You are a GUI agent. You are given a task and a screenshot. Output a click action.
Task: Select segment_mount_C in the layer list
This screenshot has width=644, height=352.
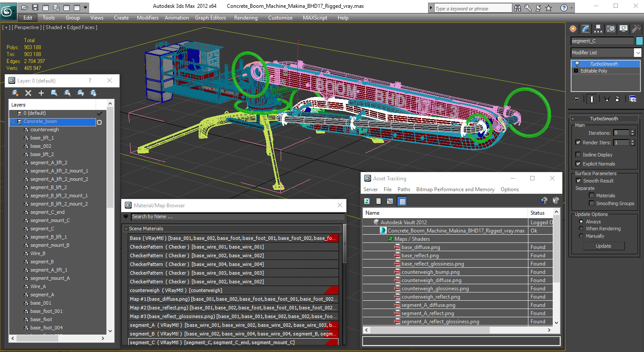pyautogui.click(x=50, y=220)
